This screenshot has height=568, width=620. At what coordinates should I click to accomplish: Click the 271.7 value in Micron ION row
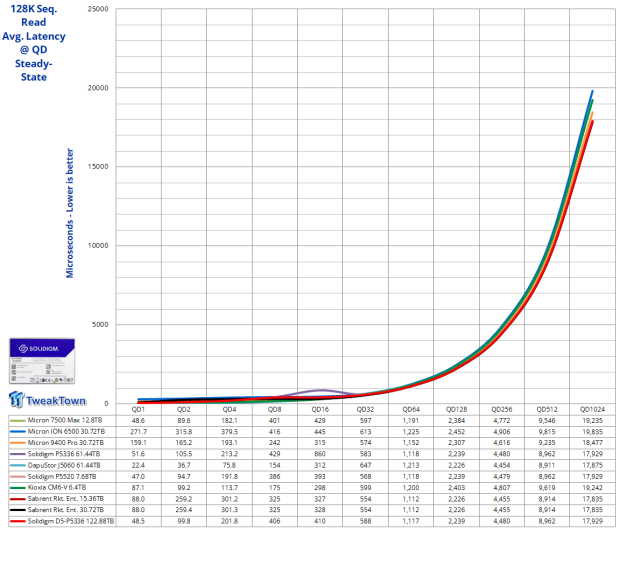(x=138, y=432)
